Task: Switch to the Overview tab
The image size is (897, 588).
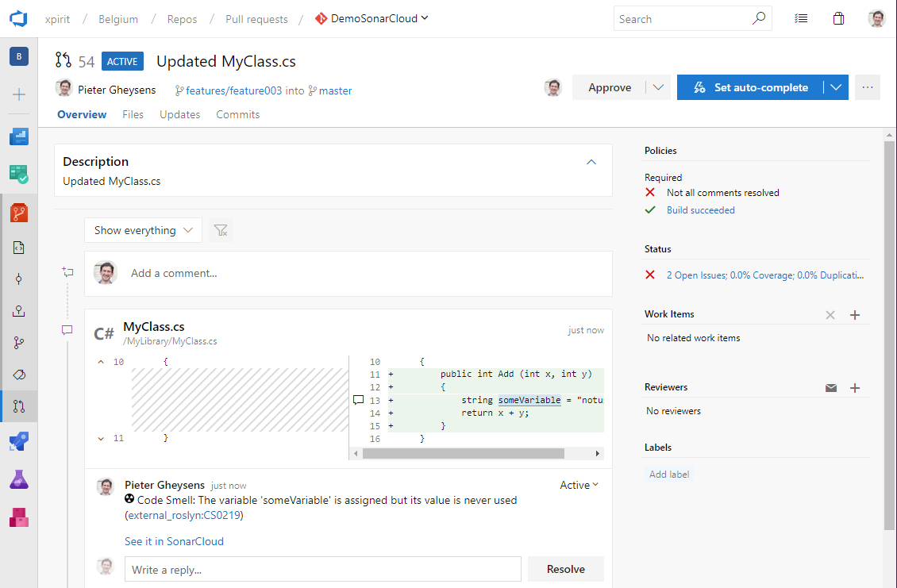Action: 82,114
